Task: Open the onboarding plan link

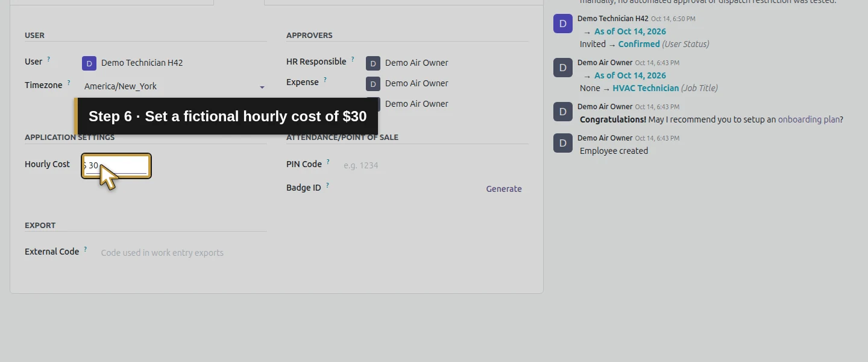Action: [x=809, y=119]
